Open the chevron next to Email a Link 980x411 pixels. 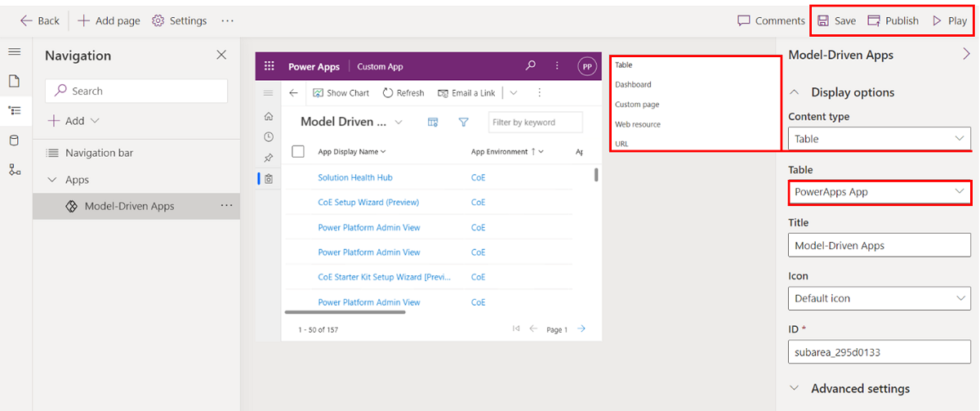(x=514, y=93)
